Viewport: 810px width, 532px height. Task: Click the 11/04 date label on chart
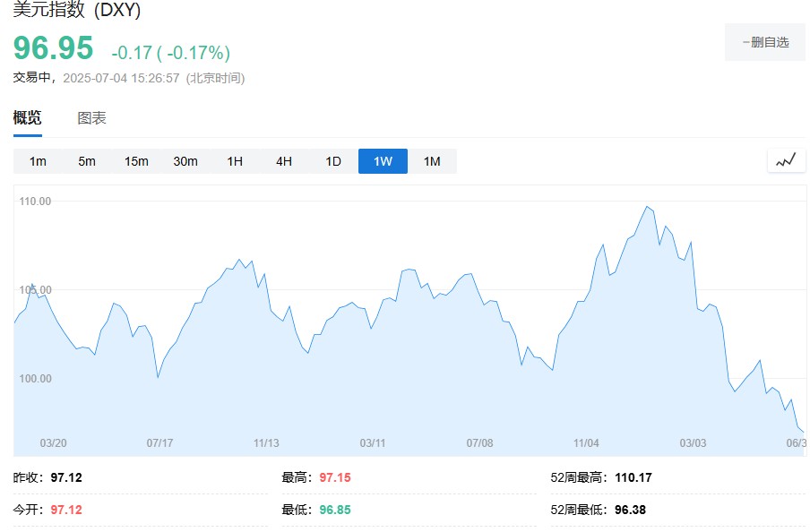(x=586, y=442)
